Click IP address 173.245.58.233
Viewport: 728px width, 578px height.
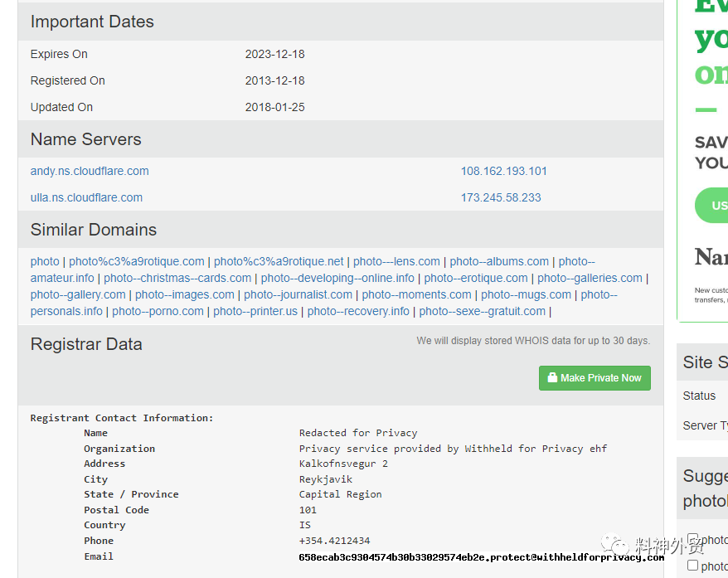tap(501, 197)
